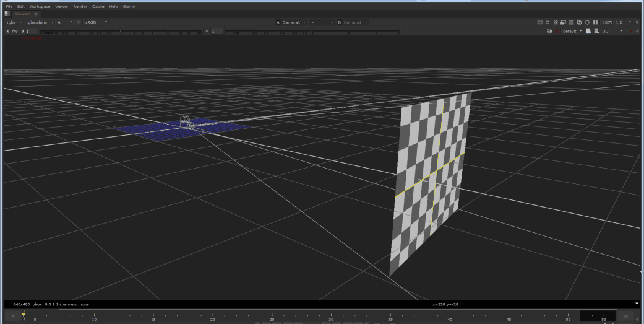644x324 pixels.
Task: Click the clipping warning zebra-stripe icon
Action: (x=556, y=22)
